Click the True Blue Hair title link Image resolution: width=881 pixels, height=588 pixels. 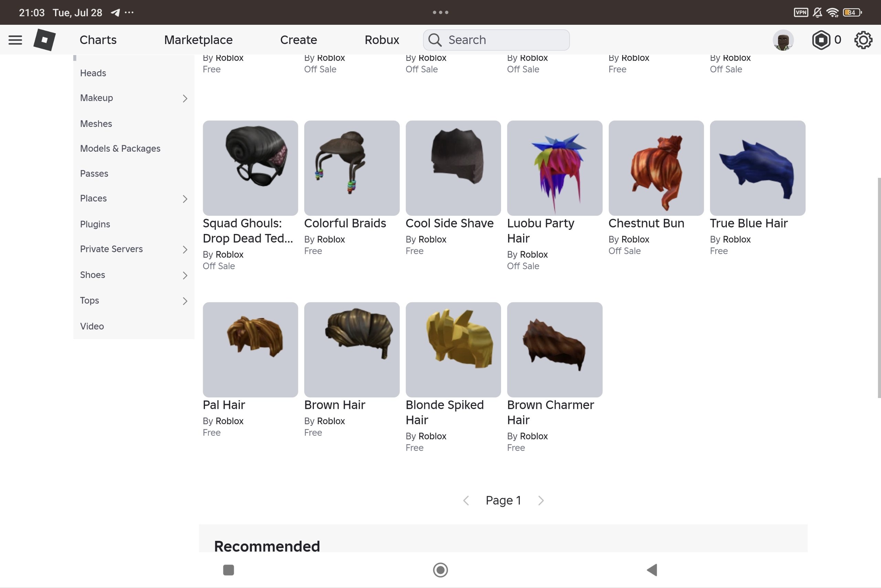point(749,223)
